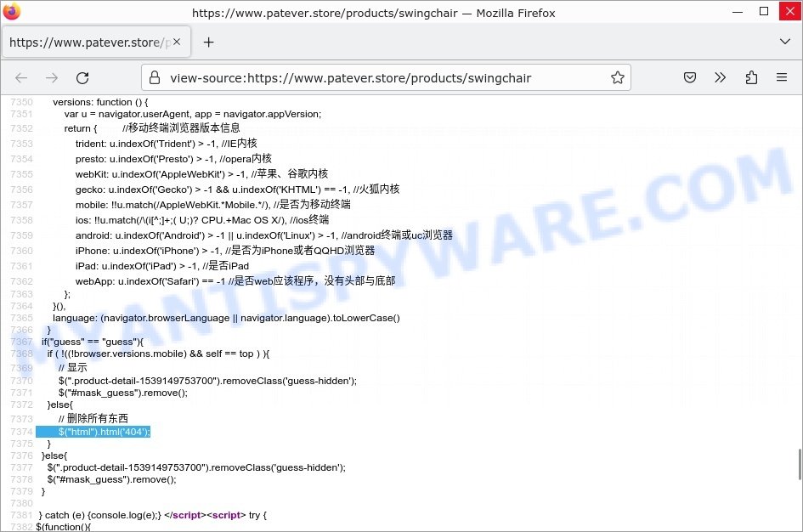Viewport: 803px width, 532px height.
Task: Click the gecko: u.indexOf('Gecko') line
Action: (237, 190)
